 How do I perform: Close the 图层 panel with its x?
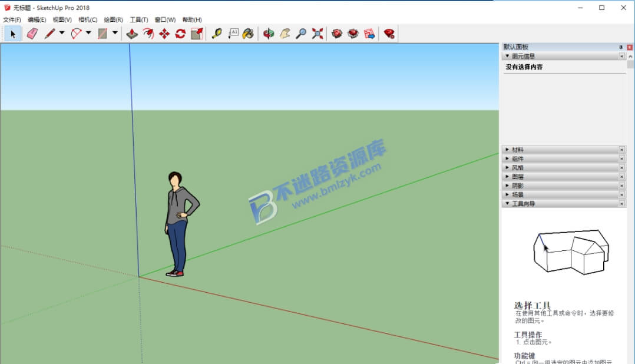click(621, 177)
